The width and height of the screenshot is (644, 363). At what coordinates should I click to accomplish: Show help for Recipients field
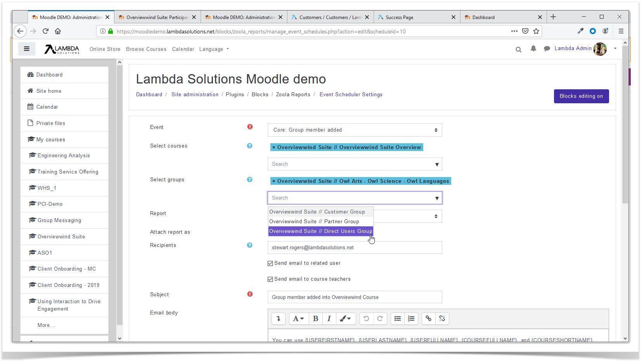click(249, 245)
